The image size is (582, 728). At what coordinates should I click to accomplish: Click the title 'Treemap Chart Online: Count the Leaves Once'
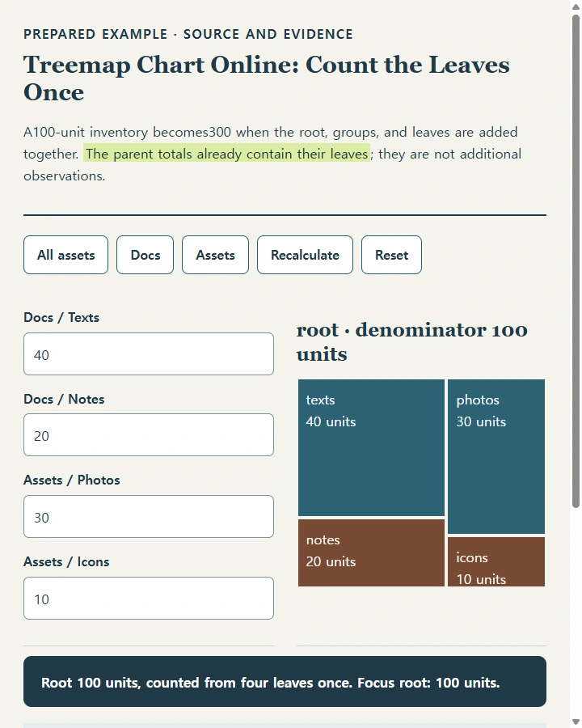point(267,78)
